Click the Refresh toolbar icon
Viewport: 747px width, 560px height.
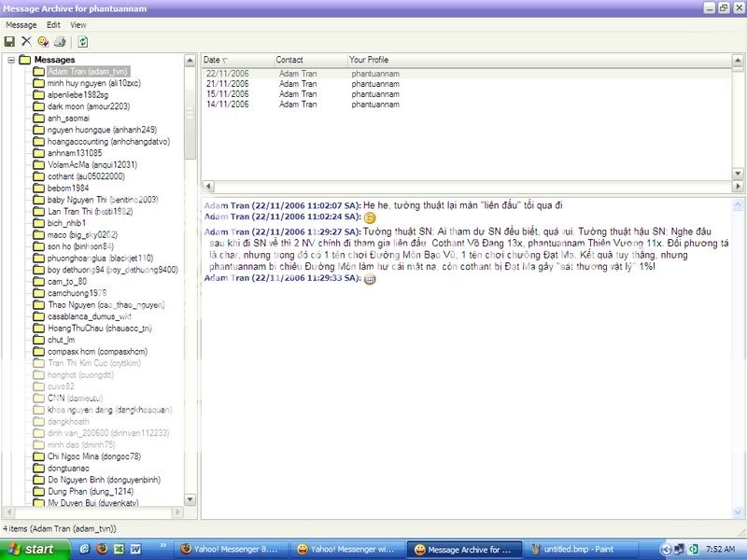pos(82,41)
